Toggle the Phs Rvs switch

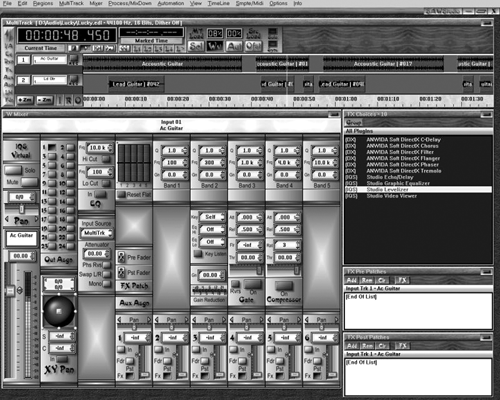click(107, 265)
